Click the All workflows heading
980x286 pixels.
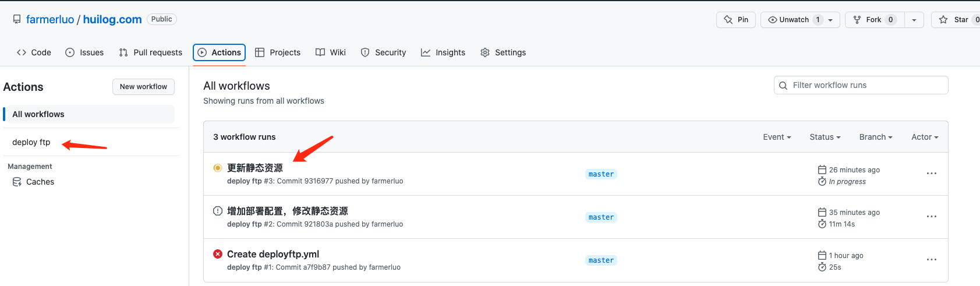(236, 86)
